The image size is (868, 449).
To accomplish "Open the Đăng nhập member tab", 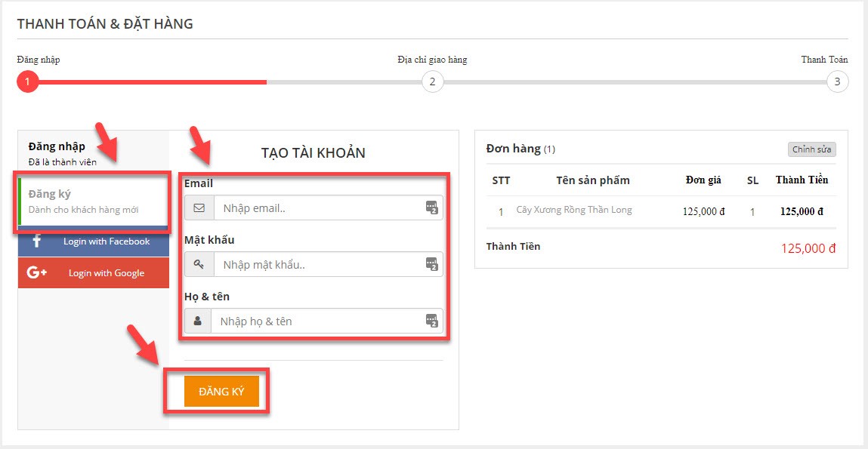I will [x=94, y=153].
